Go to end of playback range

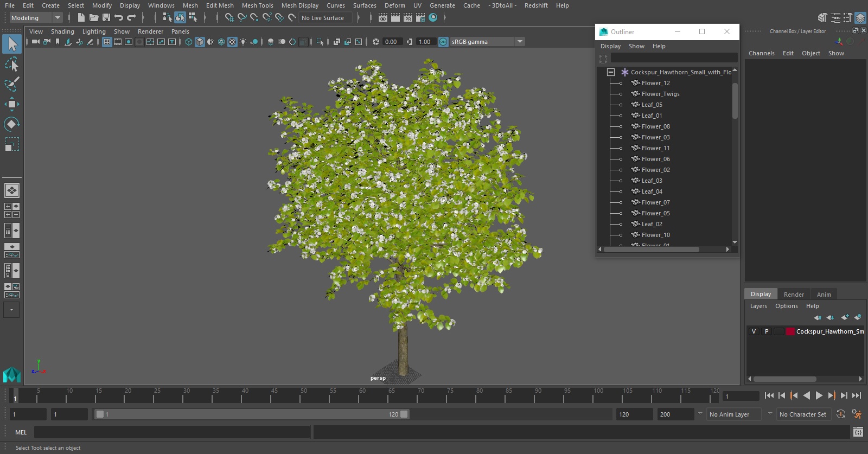click(x=857, y=395)
